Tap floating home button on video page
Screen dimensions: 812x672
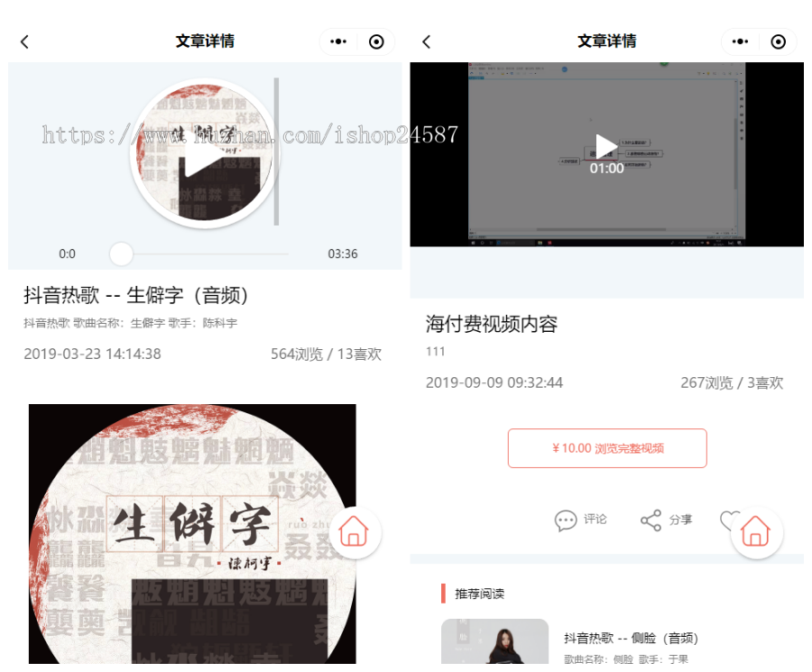click(x=756, y=531)
